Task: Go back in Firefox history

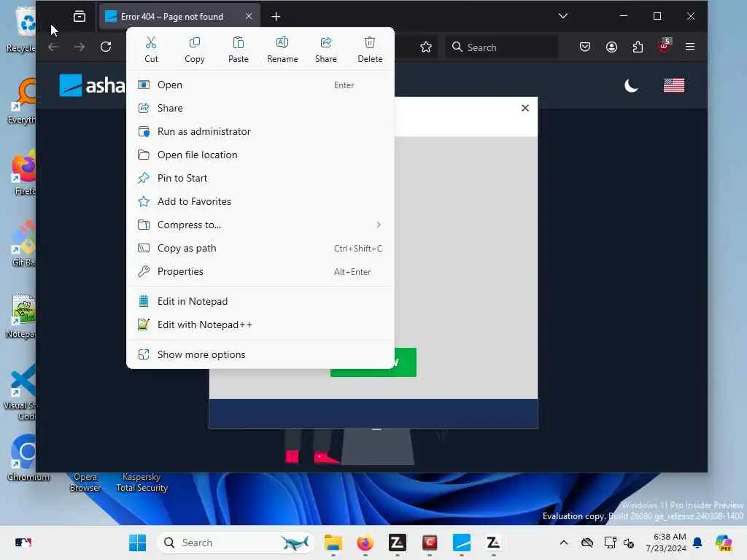Action: (53, 47)
